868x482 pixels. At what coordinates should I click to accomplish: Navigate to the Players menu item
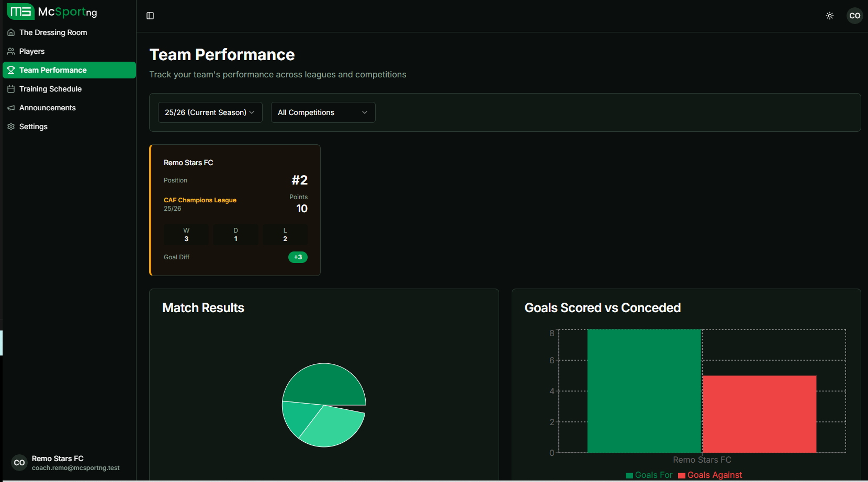[x=31, y=51]
